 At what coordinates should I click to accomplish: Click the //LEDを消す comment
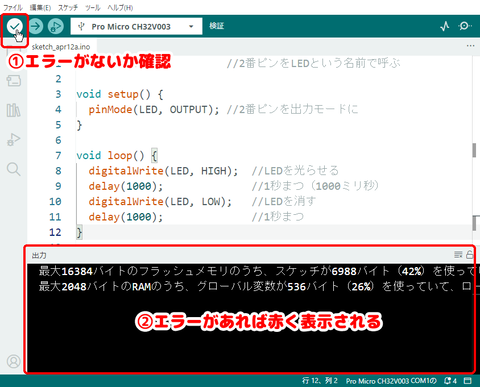284,201
